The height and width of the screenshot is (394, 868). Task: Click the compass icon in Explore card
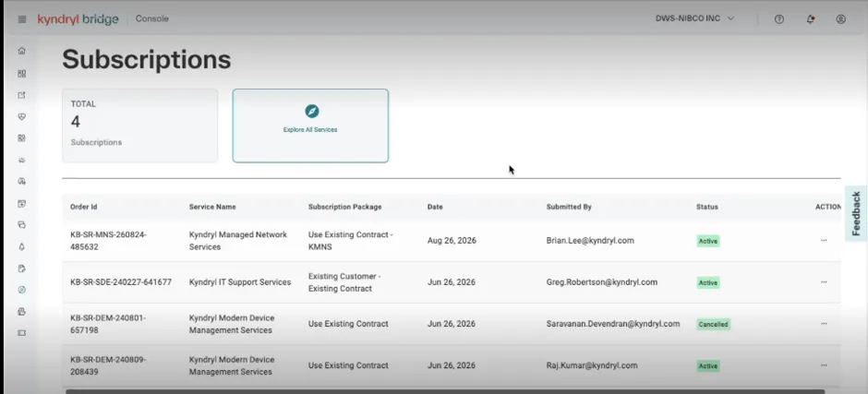[x=312, y=112]
